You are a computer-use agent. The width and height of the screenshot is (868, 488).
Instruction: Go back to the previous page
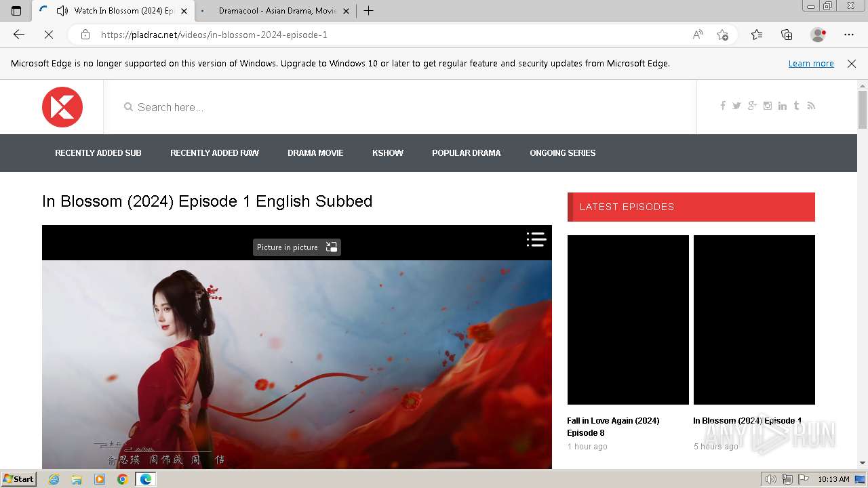click(19, 35)
